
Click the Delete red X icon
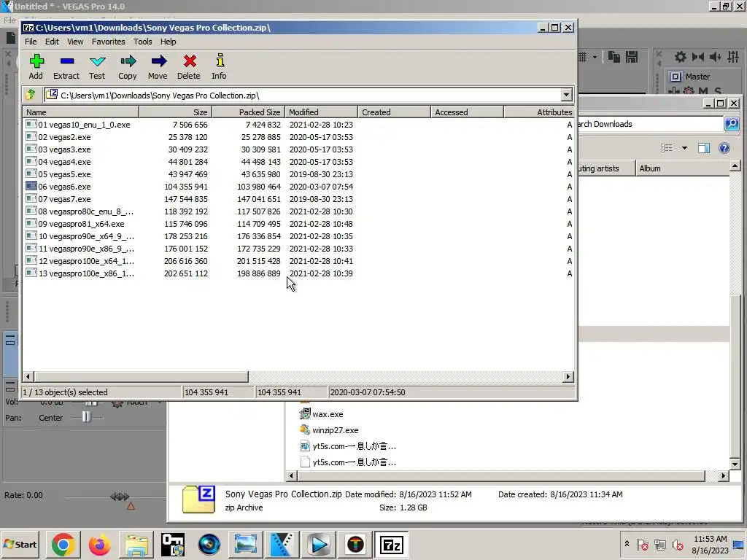tap(189, 66)
